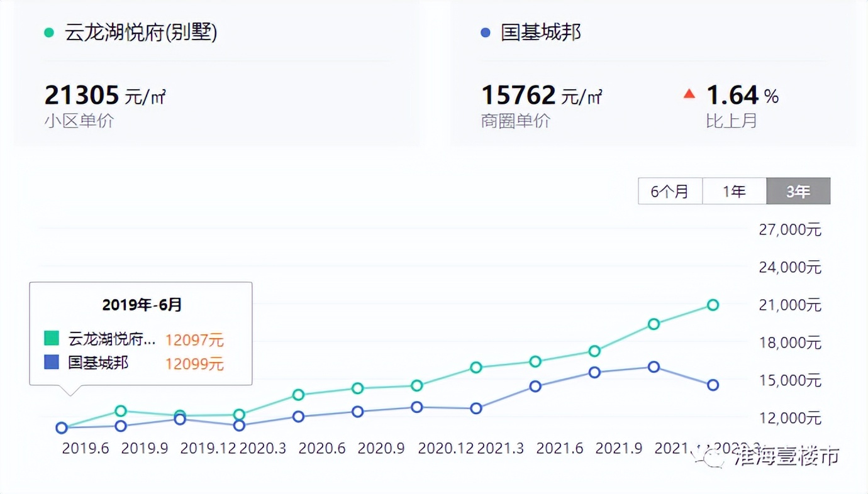Viewport: 868px width, 494px height.
Task: Select 国基城邦 blue data point at 2021.3
Action: point(476,409)
